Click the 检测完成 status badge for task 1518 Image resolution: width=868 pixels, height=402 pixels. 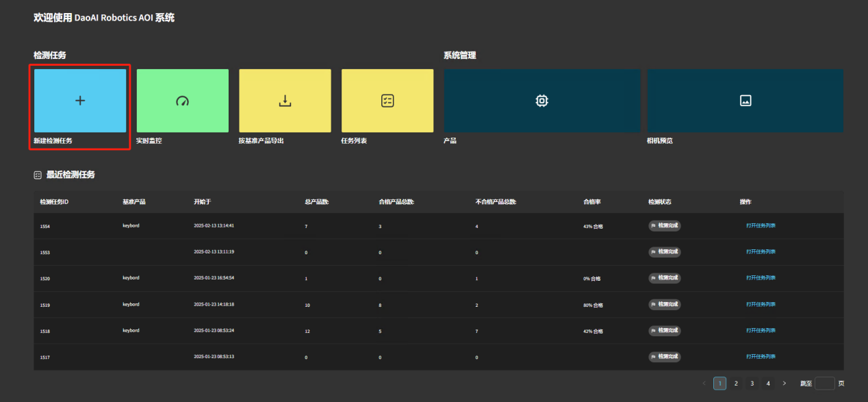coord(665,331)
